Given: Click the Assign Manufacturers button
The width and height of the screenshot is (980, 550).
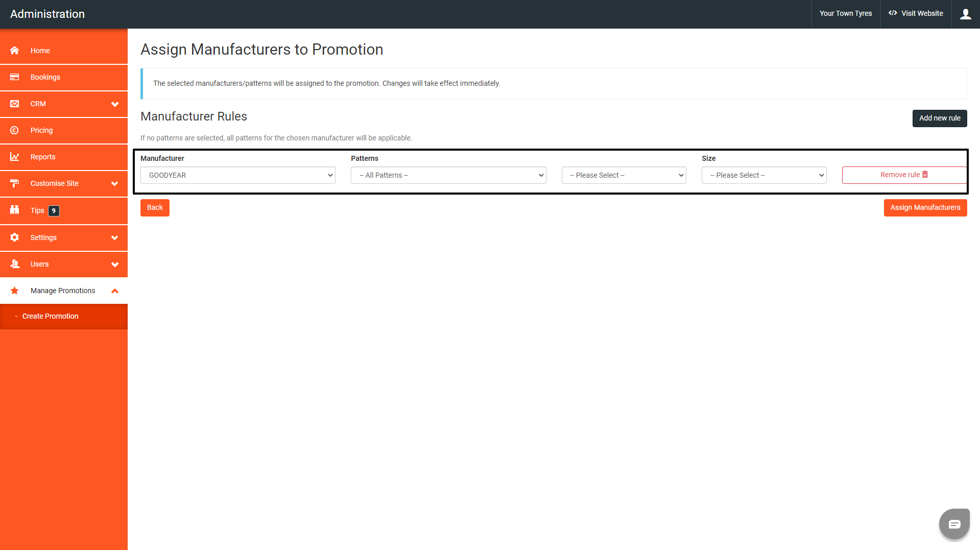Looking at the screenshot, I should coord(925,207).
